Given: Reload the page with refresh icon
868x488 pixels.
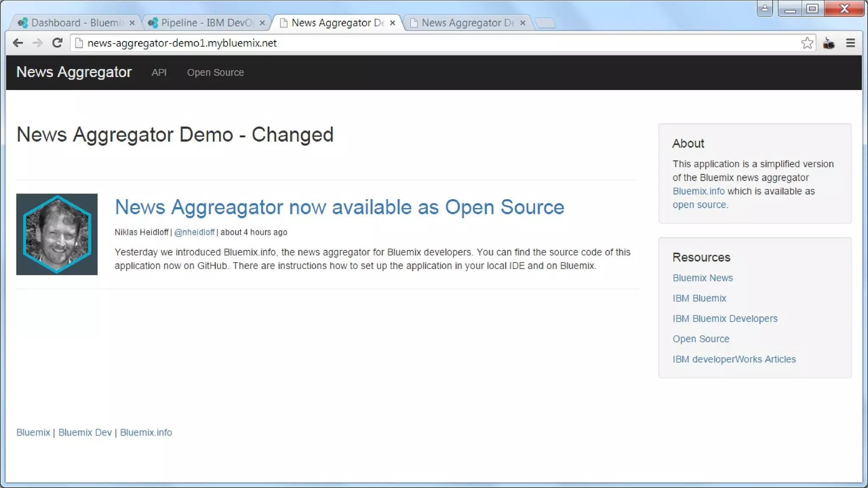Looking at the screenshot, I should [x=57, y=43].
